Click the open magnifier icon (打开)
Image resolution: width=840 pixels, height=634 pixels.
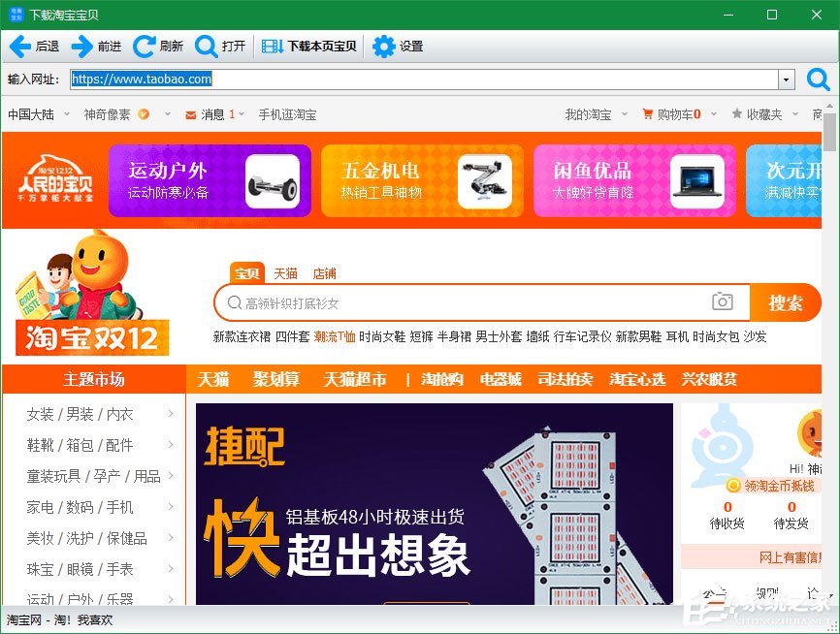(x=206, y=47)
